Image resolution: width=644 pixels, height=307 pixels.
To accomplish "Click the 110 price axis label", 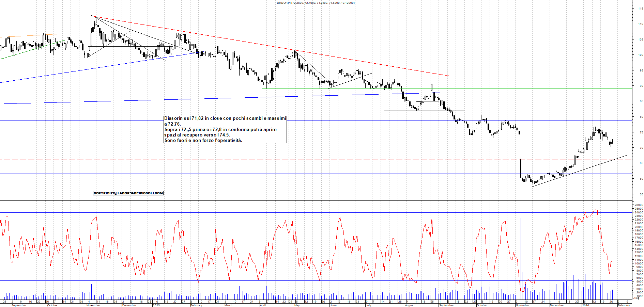I will (x=640, y=24).
